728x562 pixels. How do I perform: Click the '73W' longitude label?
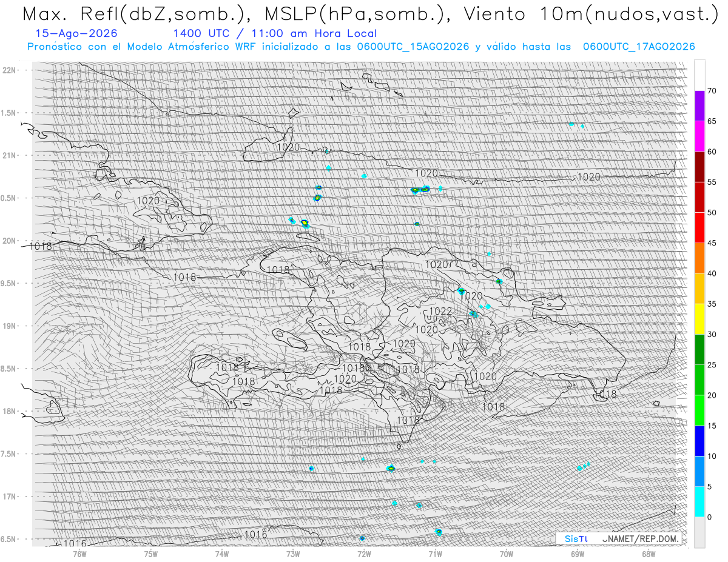point(292,553)
